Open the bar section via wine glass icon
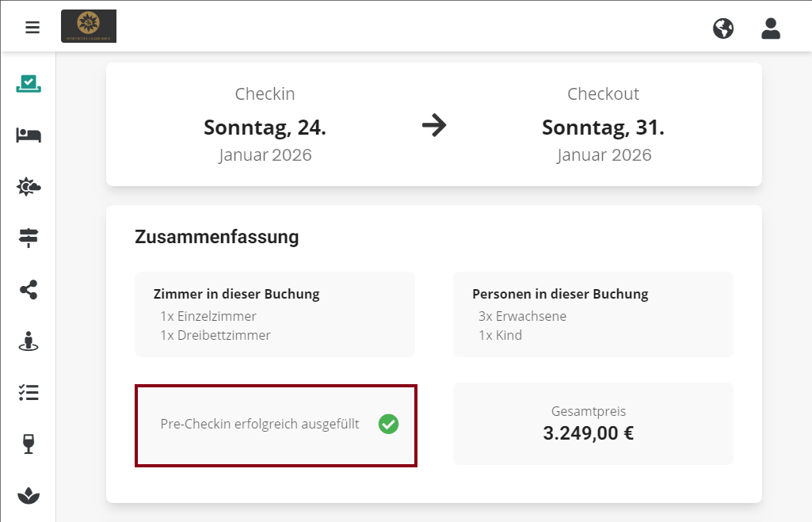 28,444
